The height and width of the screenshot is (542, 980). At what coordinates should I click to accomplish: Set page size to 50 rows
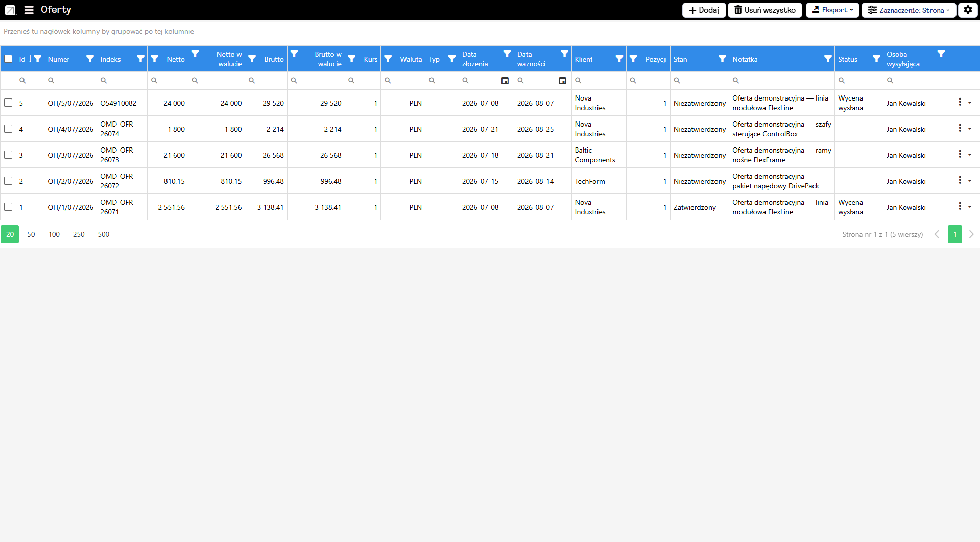pos(31,234)
